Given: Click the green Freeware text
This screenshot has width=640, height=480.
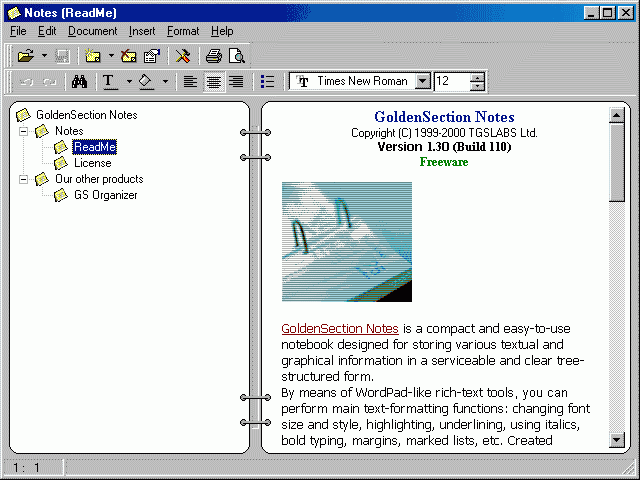Looking at the screenshot, I should tap(444, 162).
